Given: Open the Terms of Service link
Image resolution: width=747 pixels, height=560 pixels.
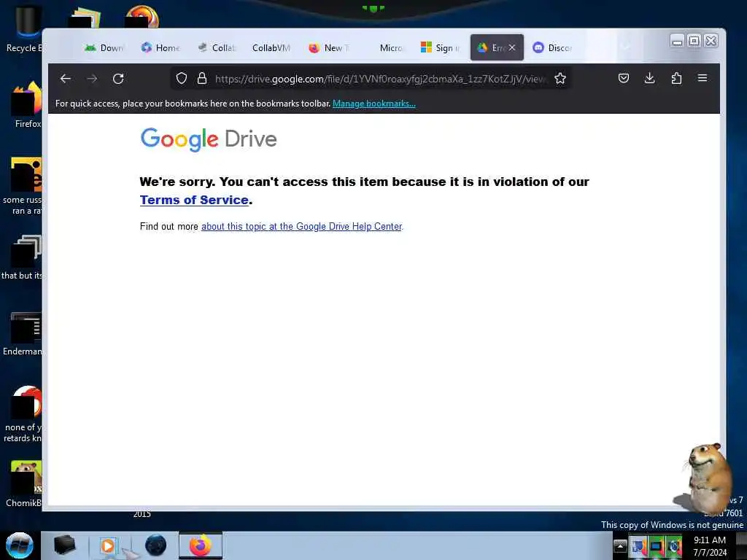Looking at the screenshot, I should coord(194,200).
